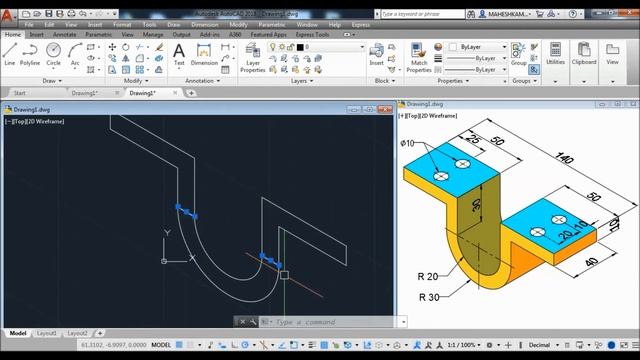Add a new drawing tab
Screen dimensions: 640x360
191,93
